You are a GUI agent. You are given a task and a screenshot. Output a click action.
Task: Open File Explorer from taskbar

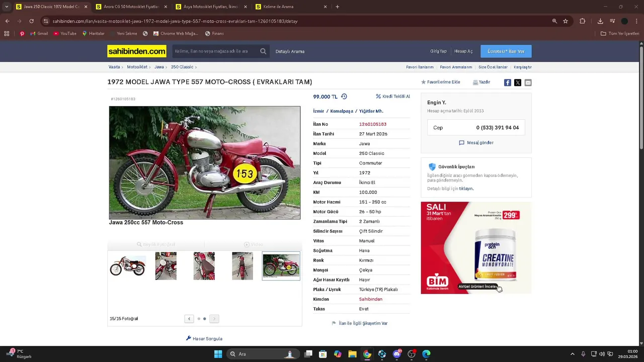click(x=352, y=354)
